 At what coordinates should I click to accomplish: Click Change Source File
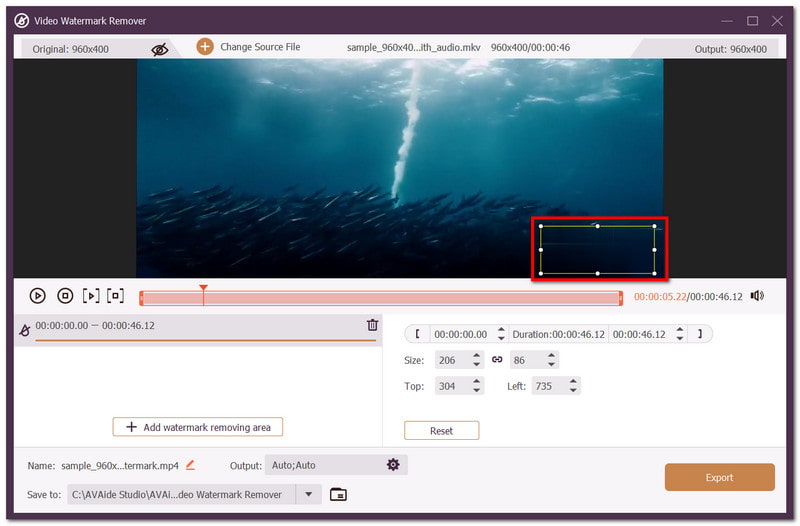coord(248,47)
